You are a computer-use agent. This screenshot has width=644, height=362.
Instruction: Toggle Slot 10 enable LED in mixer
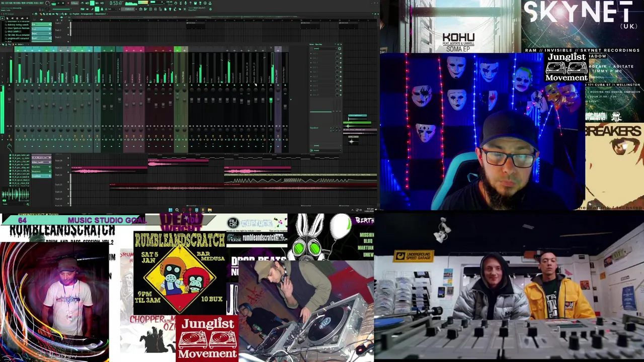[x=341, y=95]
